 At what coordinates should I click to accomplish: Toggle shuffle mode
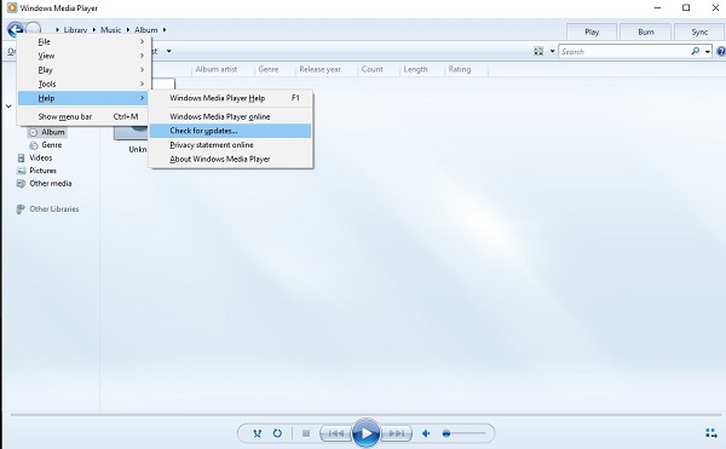pos(257,433)
